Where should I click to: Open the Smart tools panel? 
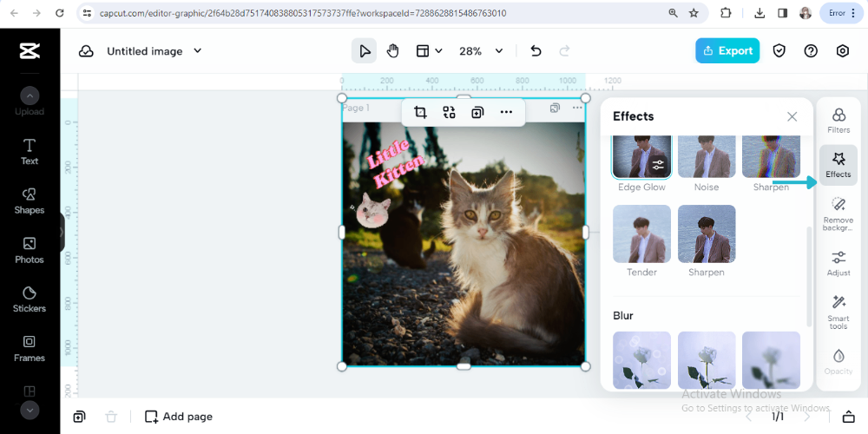coord(838,311)
